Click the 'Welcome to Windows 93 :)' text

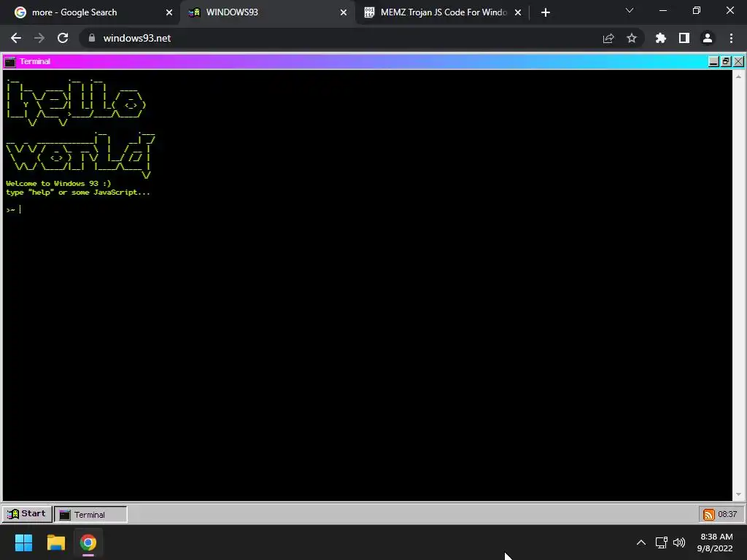coord(58,183)
